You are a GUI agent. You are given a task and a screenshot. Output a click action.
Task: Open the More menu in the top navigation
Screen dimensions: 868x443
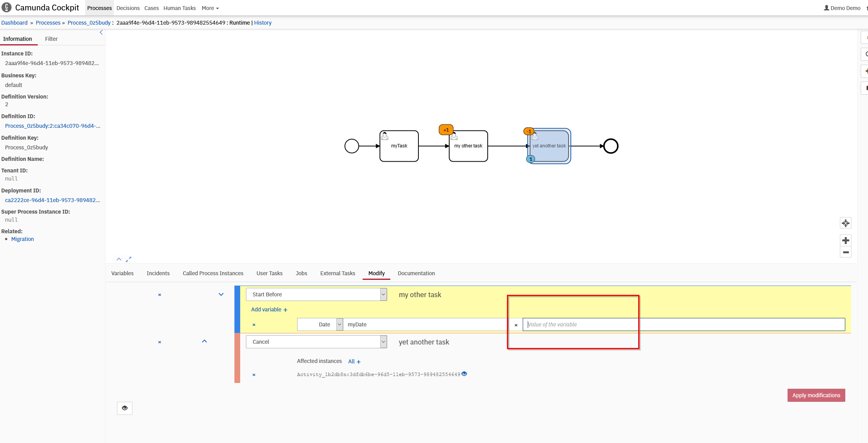(x=210, y=8)
